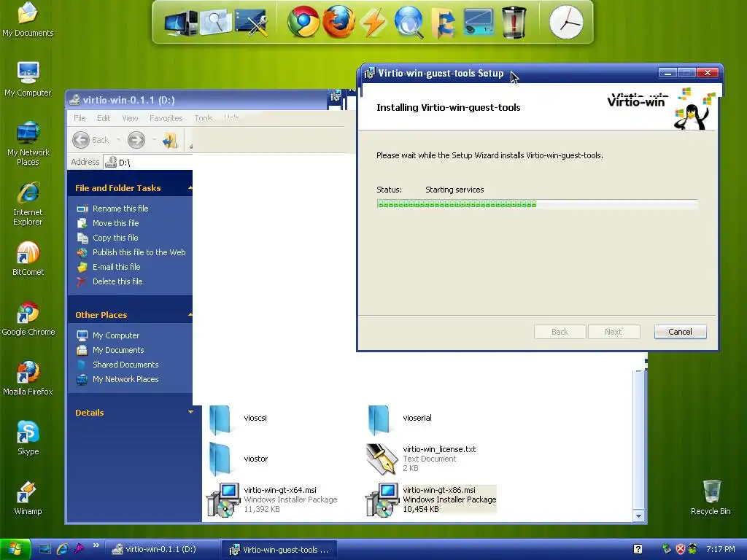The width and height of the screenshot is (747, 560).
Task: Open Forward history dropdown arrow
Action: 154,140
